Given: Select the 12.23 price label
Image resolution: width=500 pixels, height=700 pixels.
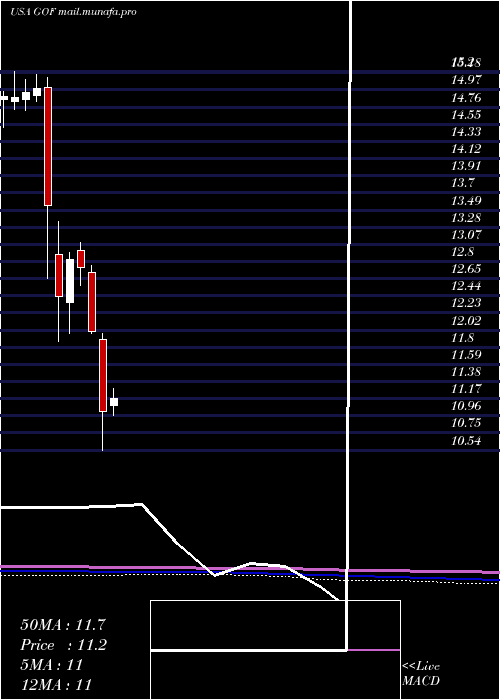Looking at the screenshot, I should [x=467, y=303].
